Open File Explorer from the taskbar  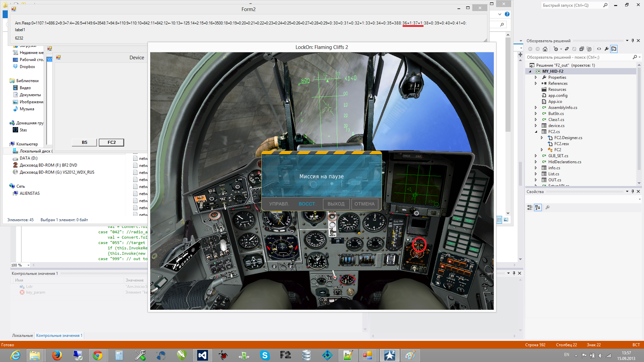click(x=35, y=355)
